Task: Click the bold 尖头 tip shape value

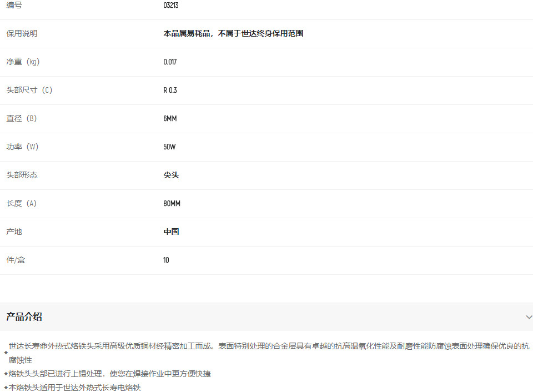Action: pyautogui.click(x=171, y=175)
